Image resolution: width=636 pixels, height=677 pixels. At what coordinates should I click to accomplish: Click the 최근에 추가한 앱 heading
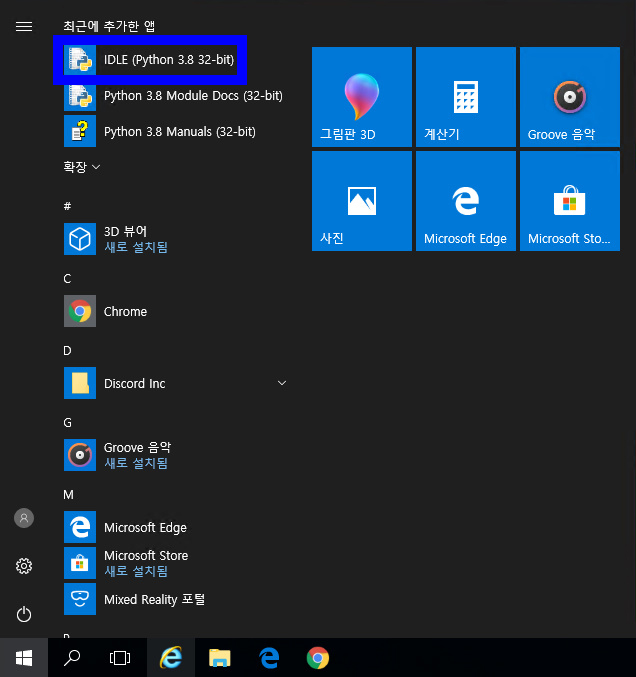[109, 26]
